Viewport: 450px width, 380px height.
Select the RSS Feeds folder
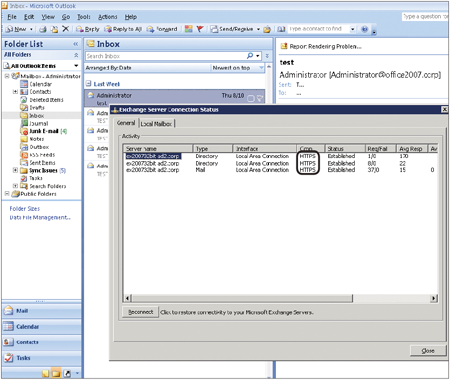38,155
